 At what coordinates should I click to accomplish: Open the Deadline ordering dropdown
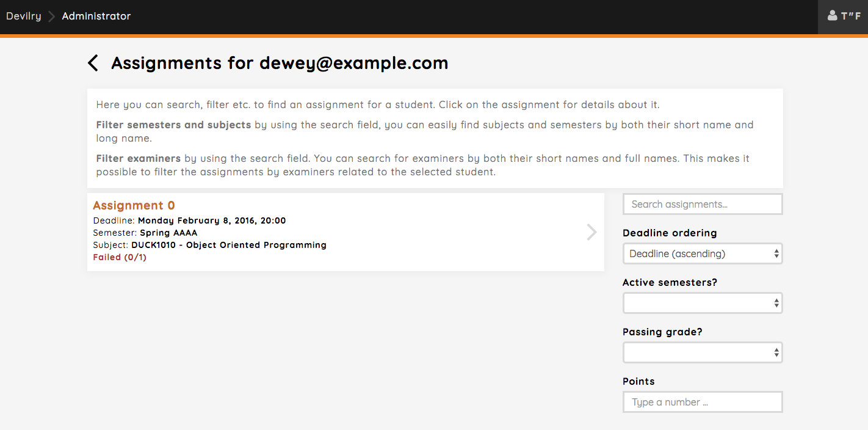(x=703, y=253)
